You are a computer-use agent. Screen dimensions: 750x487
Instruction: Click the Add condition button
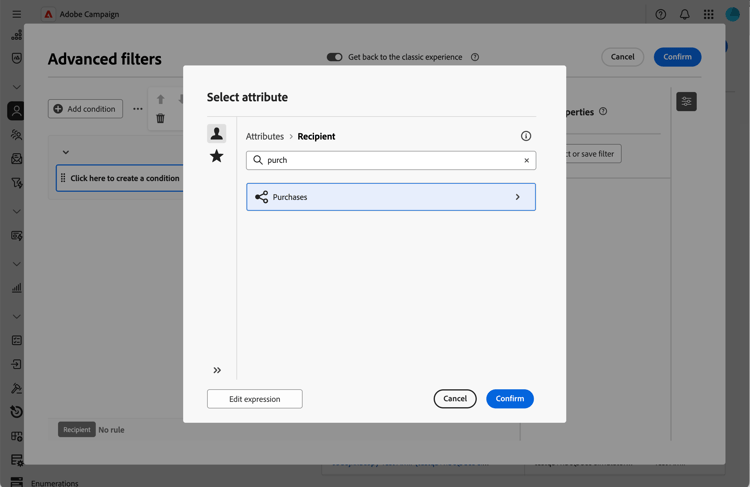pos(85,109)
